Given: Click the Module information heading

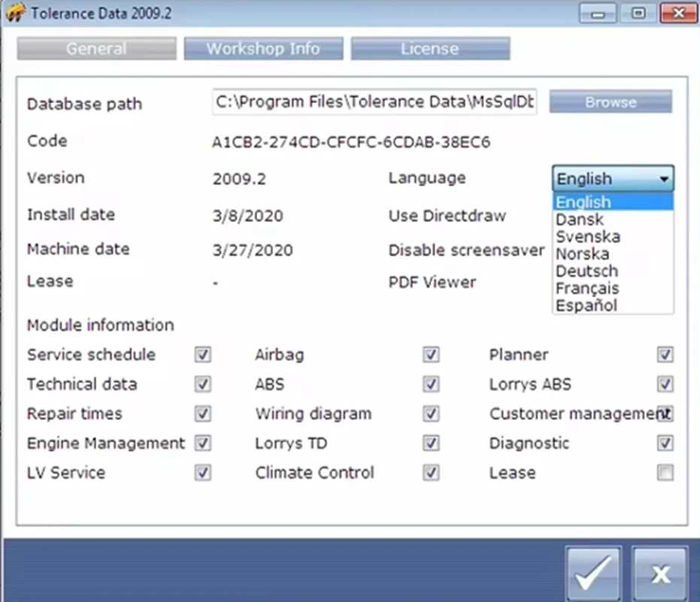Looking at the screenshot, I should coord(101,325).
